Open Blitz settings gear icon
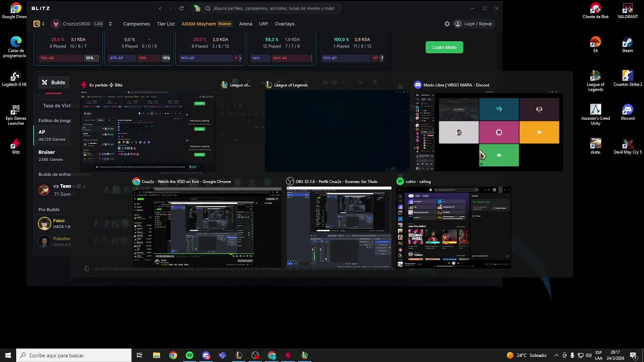The image size is (644, 362). pyautogui.click(x=447, y=24)
